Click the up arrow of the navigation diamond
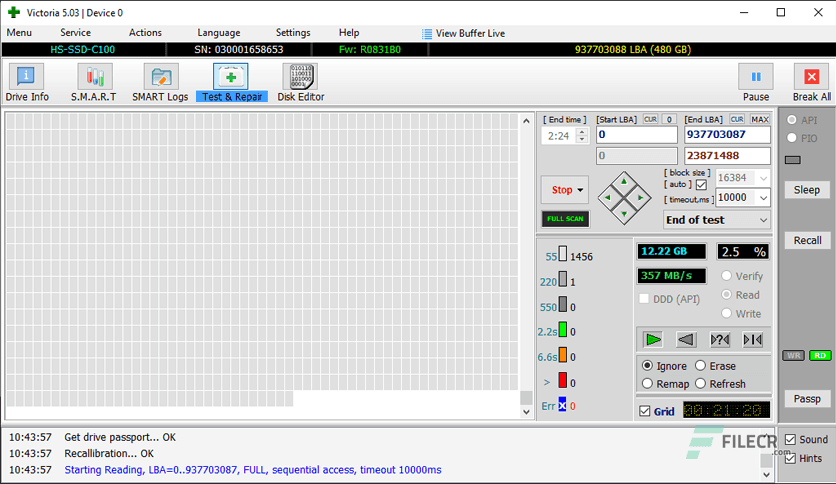Image resolution: width=836 pixels, height=484 pixels. (x=624, y=182)
